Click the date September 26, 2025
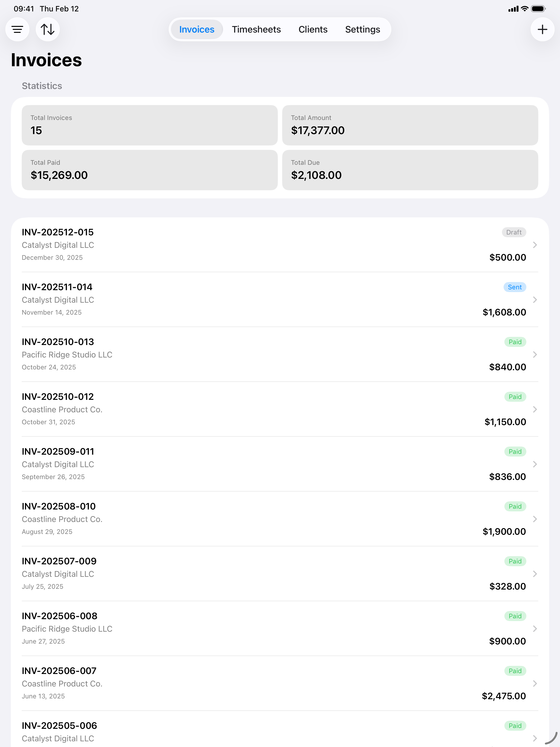 (53, 477)
